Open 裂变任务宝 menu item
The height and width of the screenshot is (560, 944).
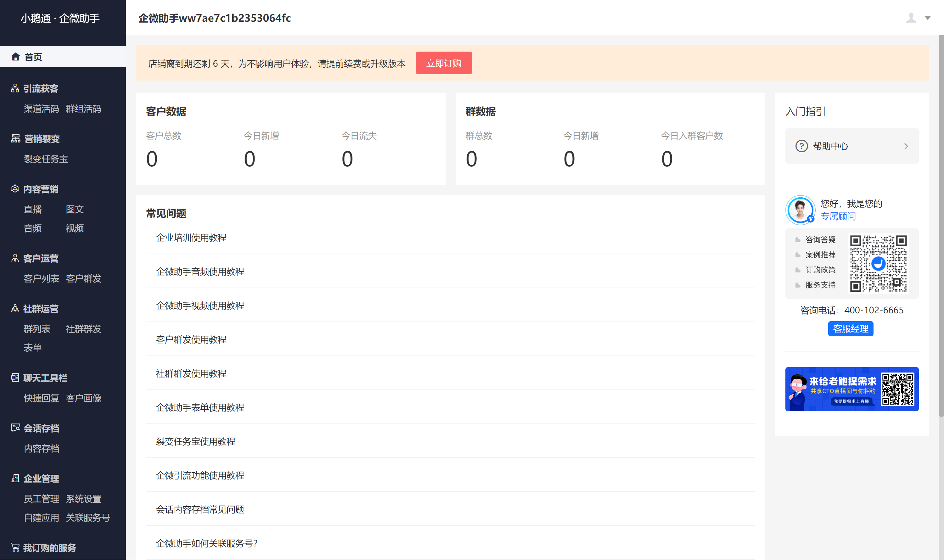(46, 159)
